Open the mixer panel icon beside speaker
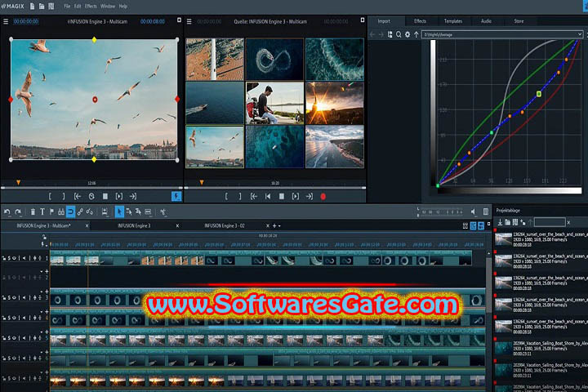 tap(486, 212)
